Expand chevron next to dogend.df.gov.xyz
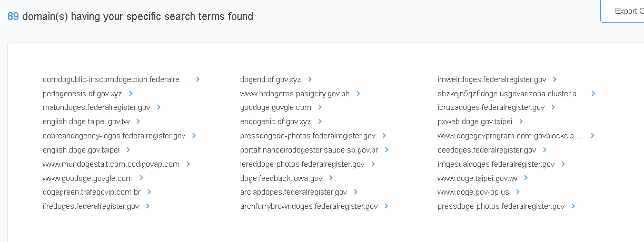The width and height of the screenshot is (644, 242). 310,79
